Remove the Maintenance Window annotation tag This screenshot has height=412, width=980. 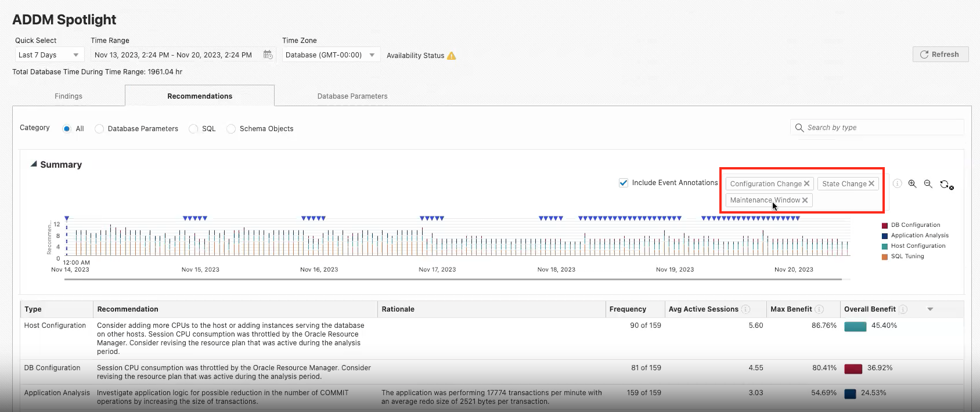coord(805,200)
